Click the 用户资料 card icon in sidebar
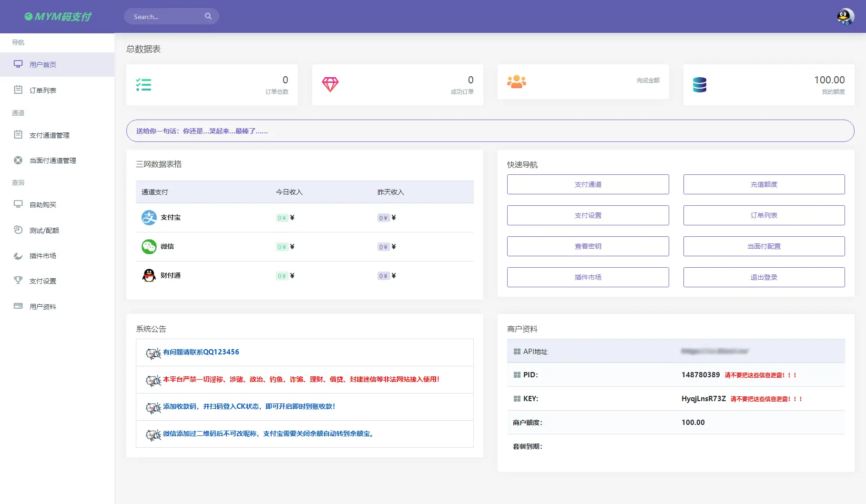 point(18,306)
